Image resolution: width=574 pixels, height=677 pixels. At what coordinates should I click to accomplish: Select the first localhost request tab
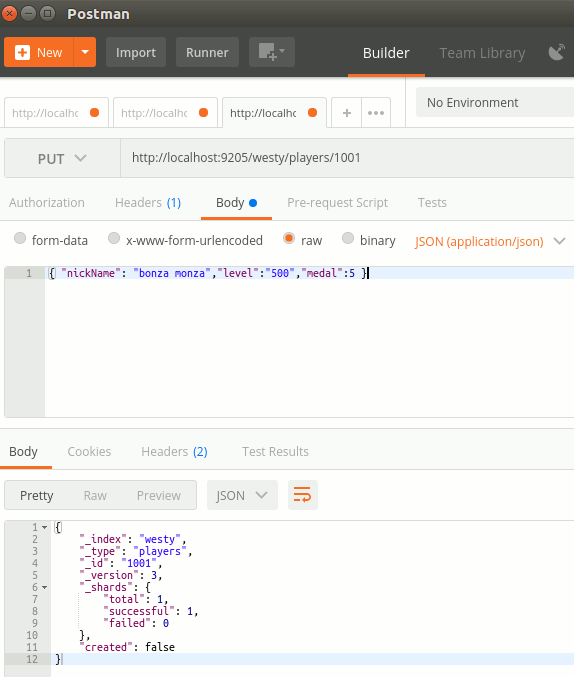(56, 113)
